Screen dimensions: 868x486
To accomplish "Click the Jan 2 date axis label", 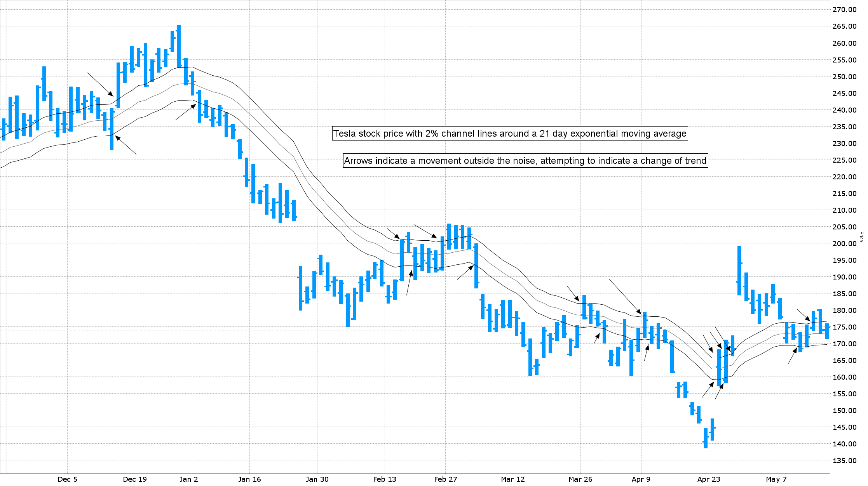I will pos(189,479).
